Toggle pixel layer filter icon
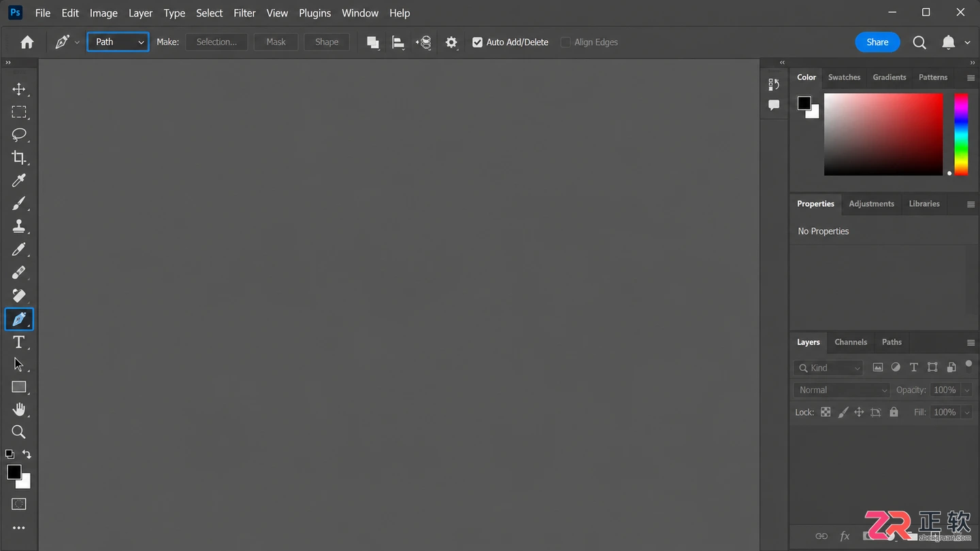This screenshot has height=551, width=980. tap(878, 367)
